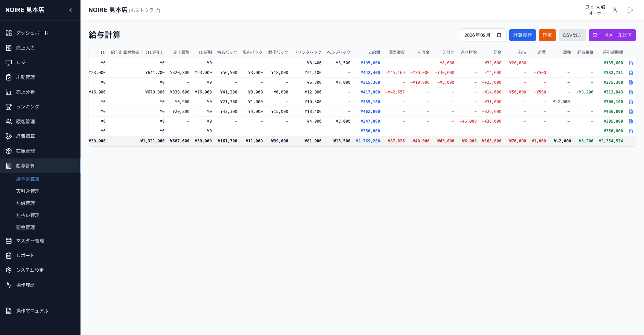Click the 差引報酬額 column header
Image resolution: width=644 pixels, height=335 pixels.
(613, 53)
